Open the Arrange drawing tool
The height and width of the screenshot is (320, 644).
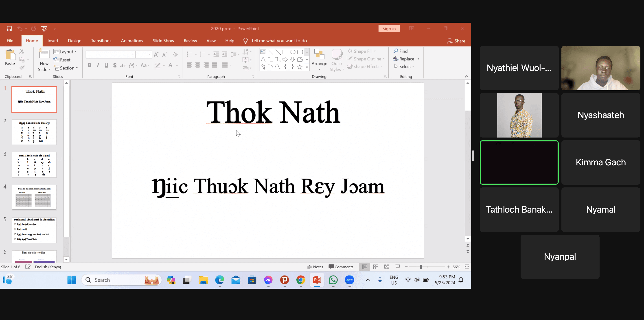(x=319, y=60)
